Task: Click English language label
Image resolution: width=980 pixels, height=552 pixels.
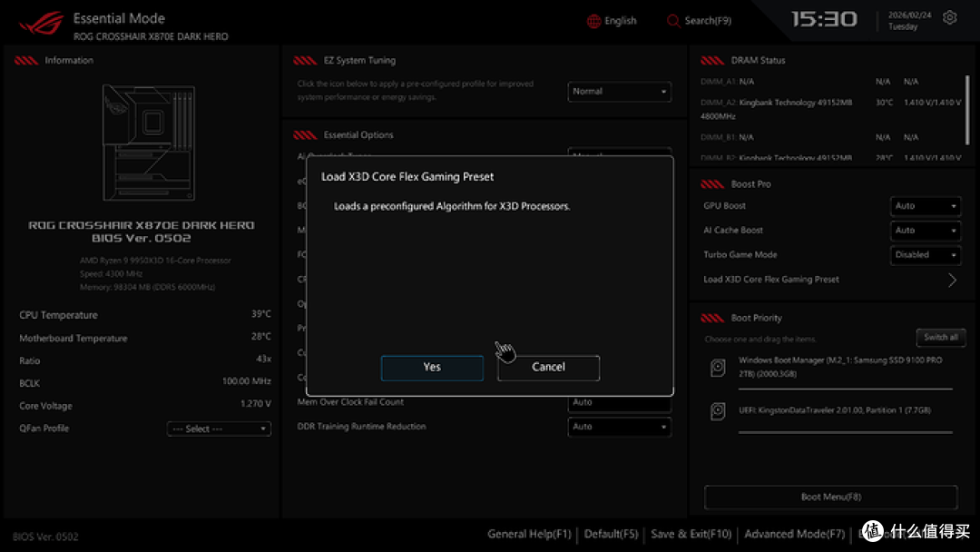Action: [x=620, y=21]
